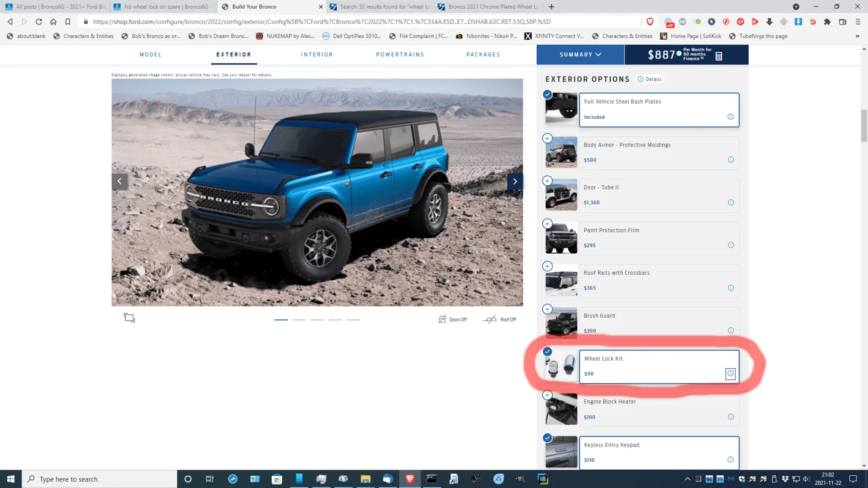The width and height of the screenshot is (868, 488).
Task: Add Paint Protection Film option
Action: coord(547,223)
